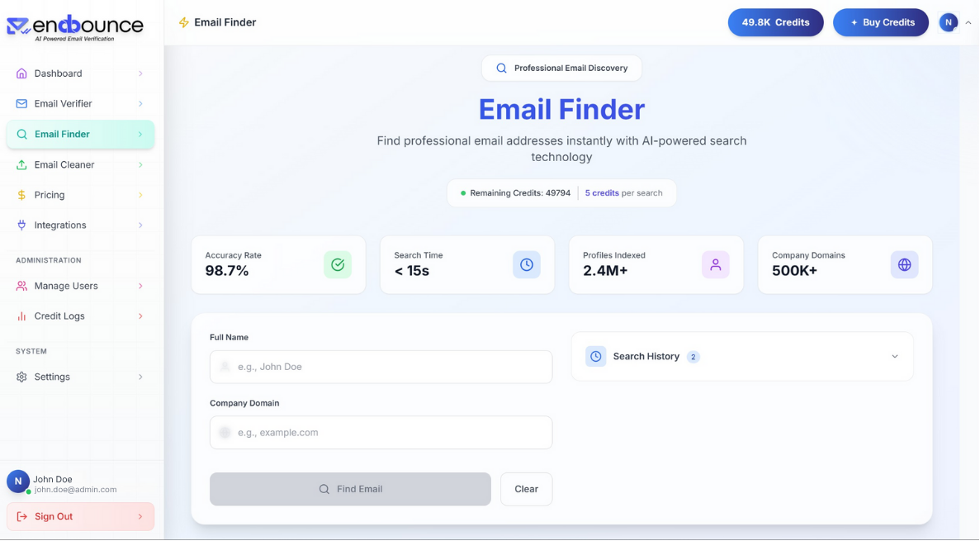Image resolution: width=980 pixels, height=541 pixels.
Task: Click the Buy Credits button
Action: (x=881, y=22)
